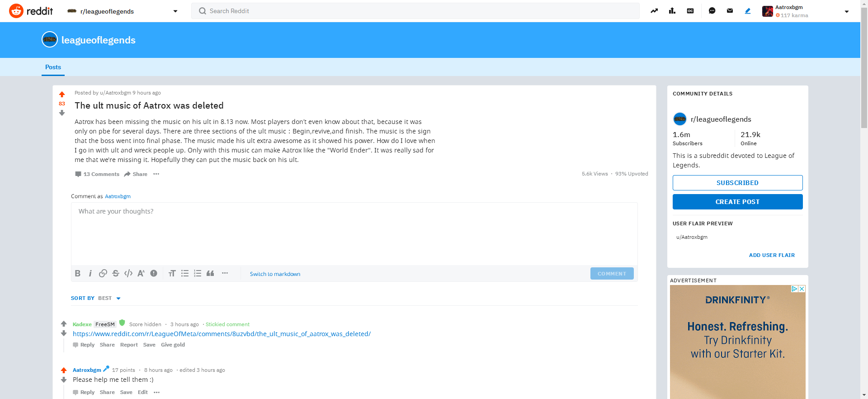The height and width of the screenshot is (399, 868).
Task: Toggle upvote on Aatroxbgm's comment
Action: 64,370
